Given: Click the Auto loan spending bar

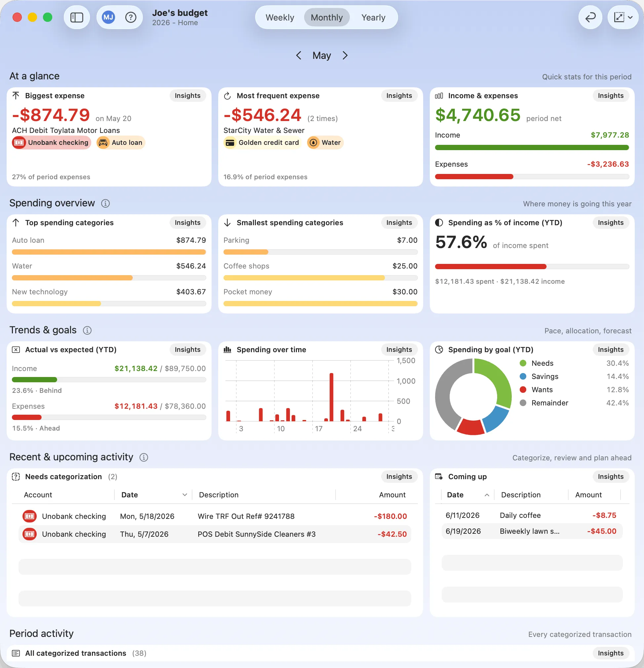Looking at the screenshot, I should coord(109,252).
